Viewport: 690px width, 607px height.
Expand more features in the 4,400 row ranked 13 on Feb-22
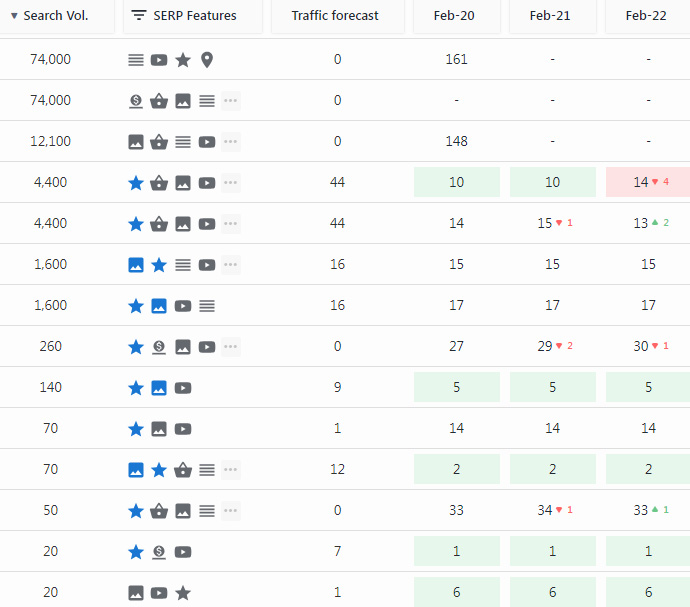click(x=231, y=224)
